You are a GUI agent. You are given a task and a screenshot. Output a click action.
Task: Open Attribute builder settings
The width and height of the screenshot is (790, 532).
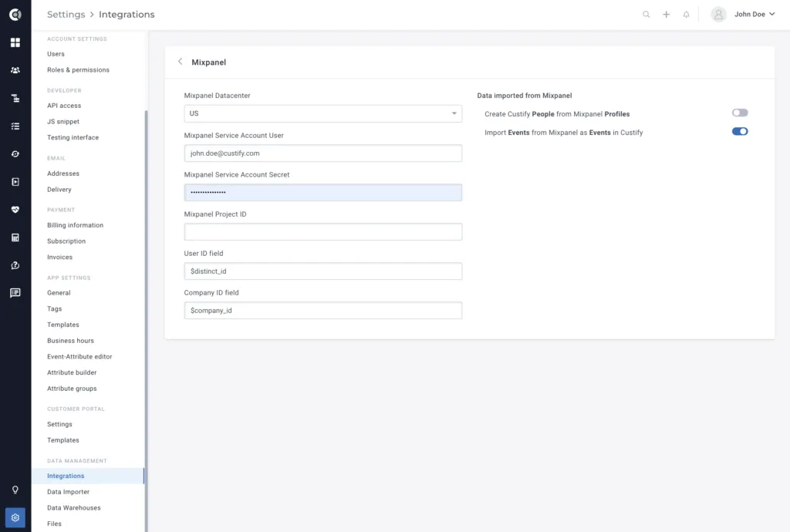(x=72, y=372)
